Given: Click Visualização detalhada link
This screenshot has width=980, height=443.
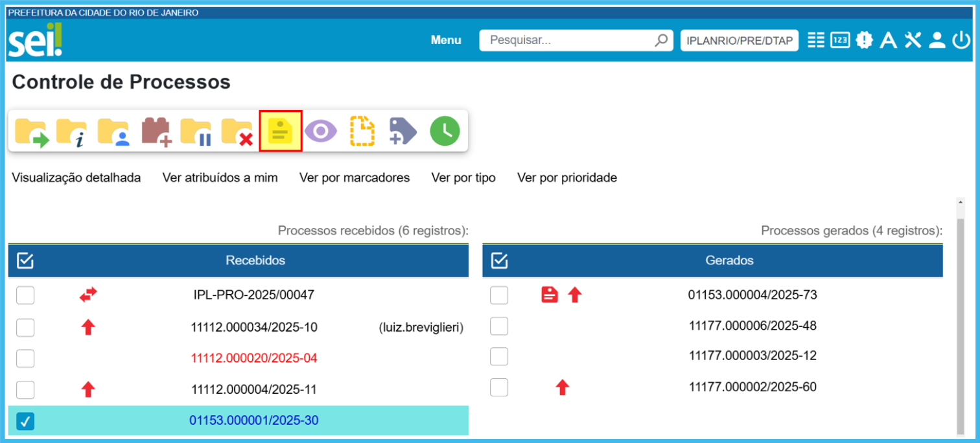Looking at the screenshot, I should tap(76, 177).
